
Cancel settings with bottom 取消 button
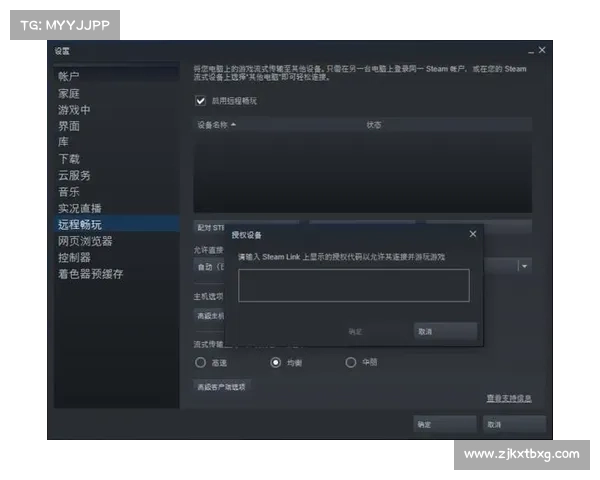pos(515,424)
